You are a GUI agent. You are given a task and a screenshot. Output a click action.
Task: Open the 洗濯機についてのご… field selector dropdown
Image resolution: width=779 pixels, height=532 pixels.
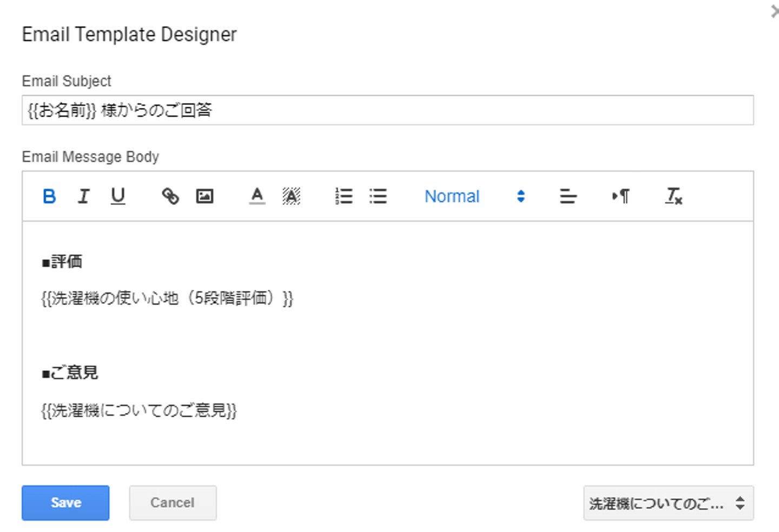point(668,503)
